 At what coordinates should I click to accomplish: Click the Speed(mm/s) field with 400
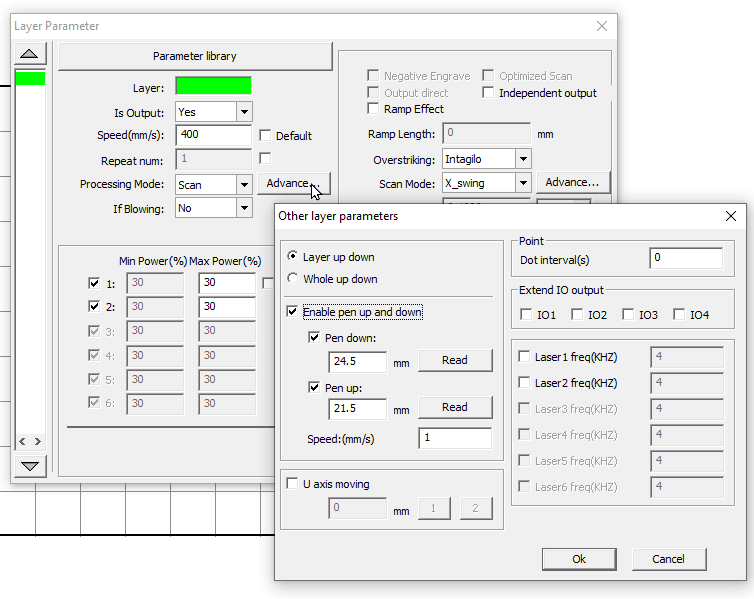click(x=214, y=135)
